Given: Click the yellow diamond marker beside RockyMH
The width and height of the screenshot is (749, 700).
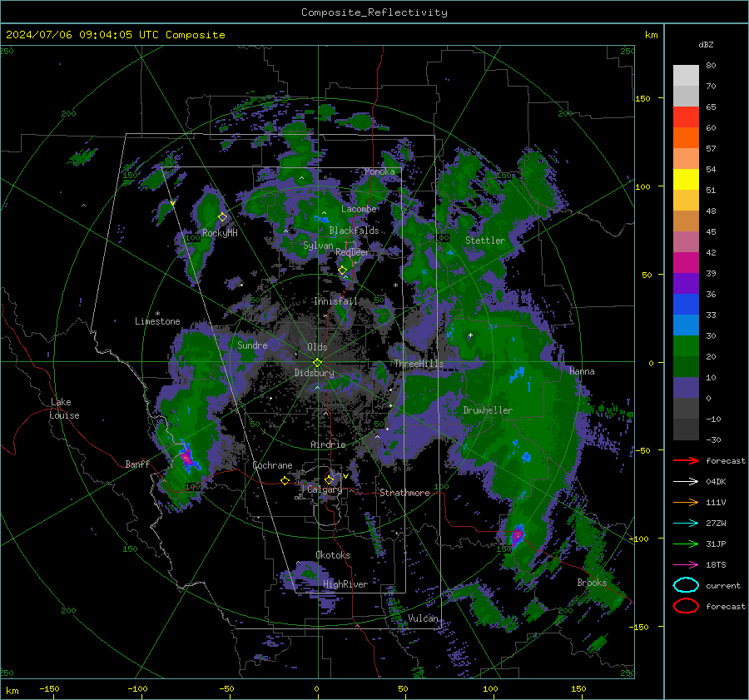Looking at the screenshot, I should 222,217.
